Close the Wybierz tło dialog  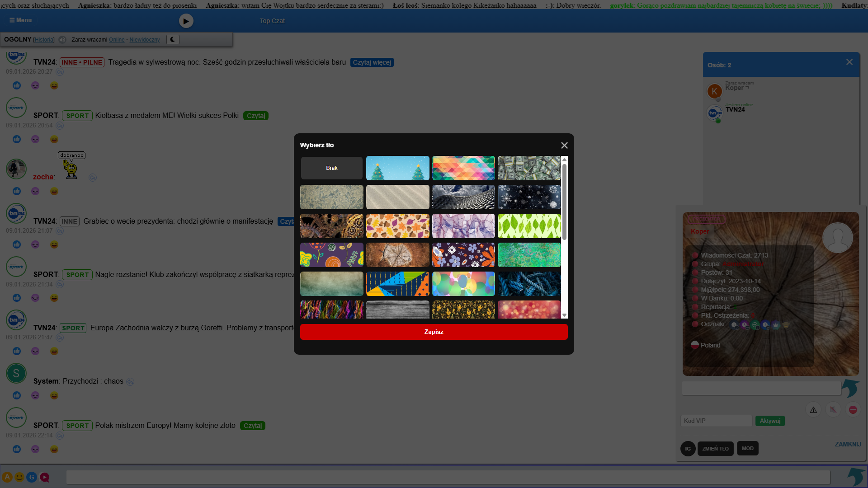[x=564, y=145]
